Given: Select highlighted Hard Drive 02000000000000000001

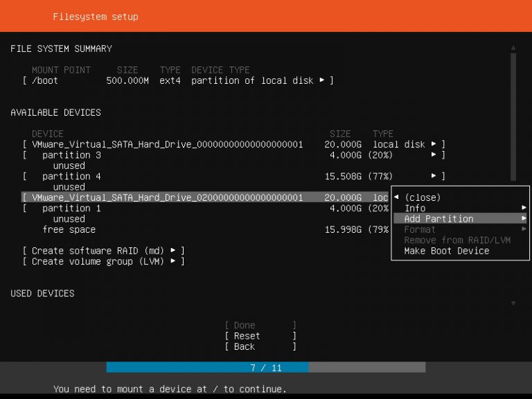Looking at the screenshot, I should (205, 197).
